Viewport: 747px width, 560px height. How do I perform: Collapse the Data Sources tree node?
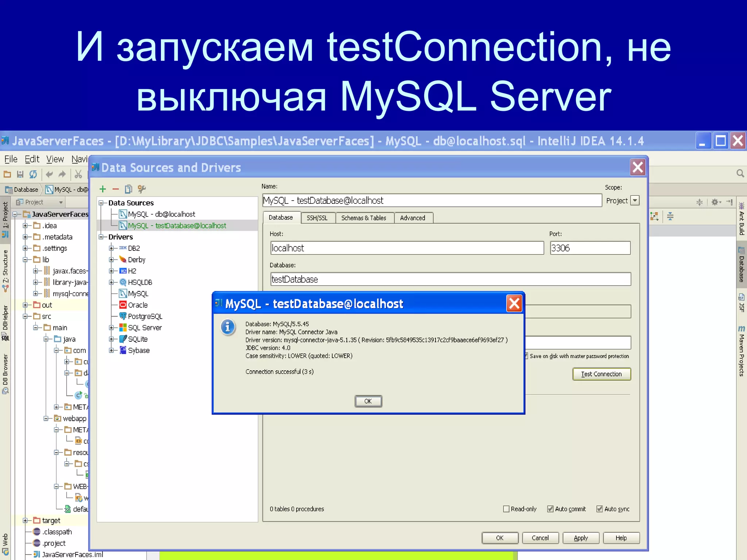tap(101, 203)
